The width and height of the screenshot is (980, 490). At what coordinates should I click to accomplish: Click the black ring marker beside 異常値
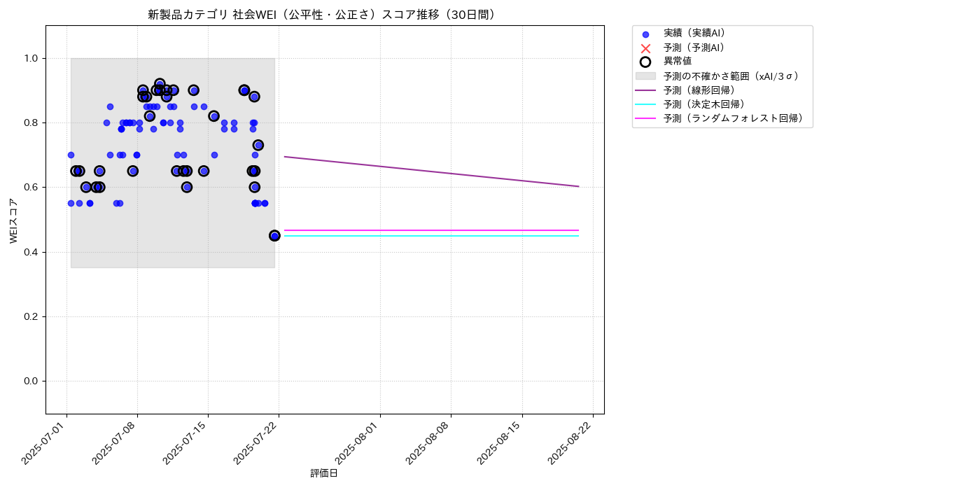(x=645, y=62)
